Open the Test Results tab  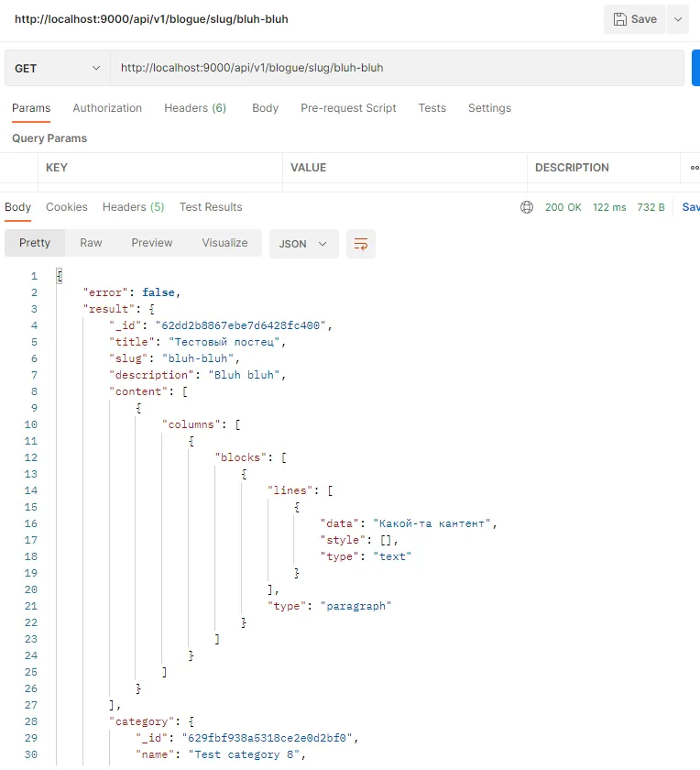click(211, 207)
